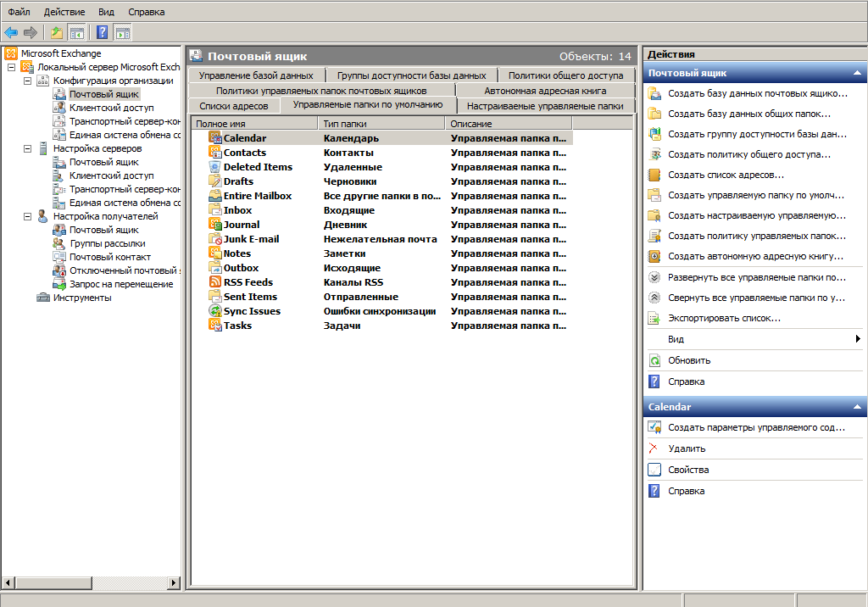Click the blue Help toolbar icon
The image size is (868, 607).
coord(102,32)
